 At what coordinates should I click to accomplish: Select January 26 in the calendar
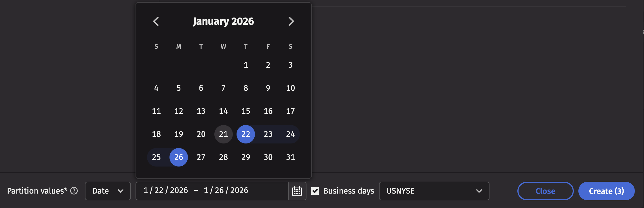(x=179, y=157)
